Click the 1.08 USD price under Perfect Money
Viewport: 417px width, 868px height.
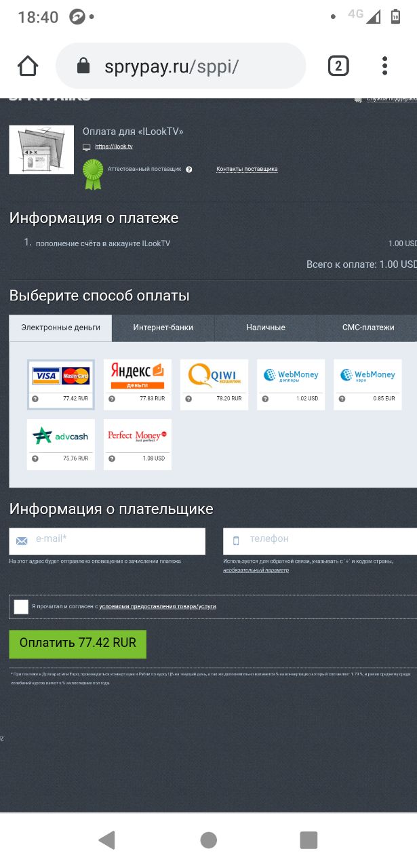[155, 458]
